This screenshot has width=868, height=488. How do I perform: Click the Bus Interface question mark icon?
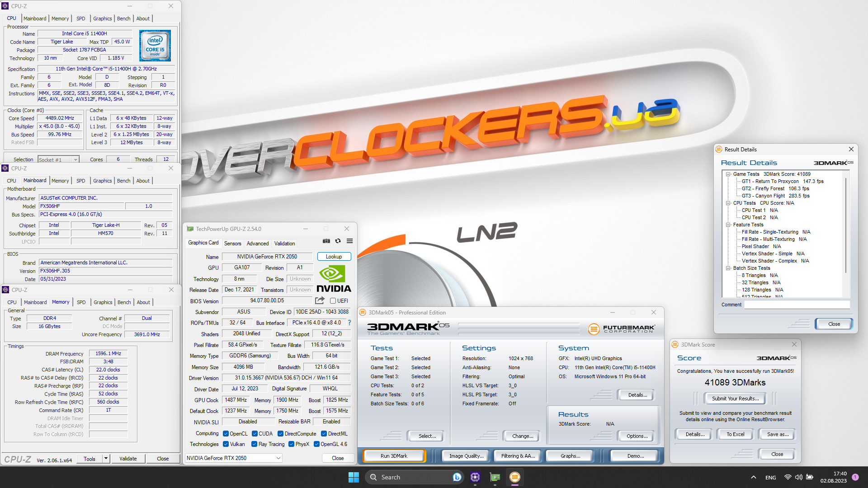tap(349, 323)
